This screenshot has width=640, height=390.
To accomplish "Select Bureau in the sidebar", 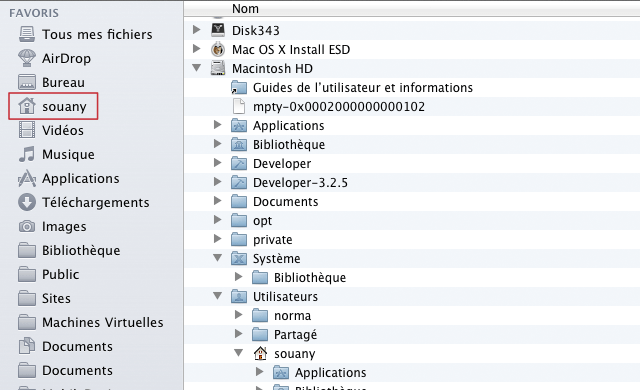I will pos(51,82).
